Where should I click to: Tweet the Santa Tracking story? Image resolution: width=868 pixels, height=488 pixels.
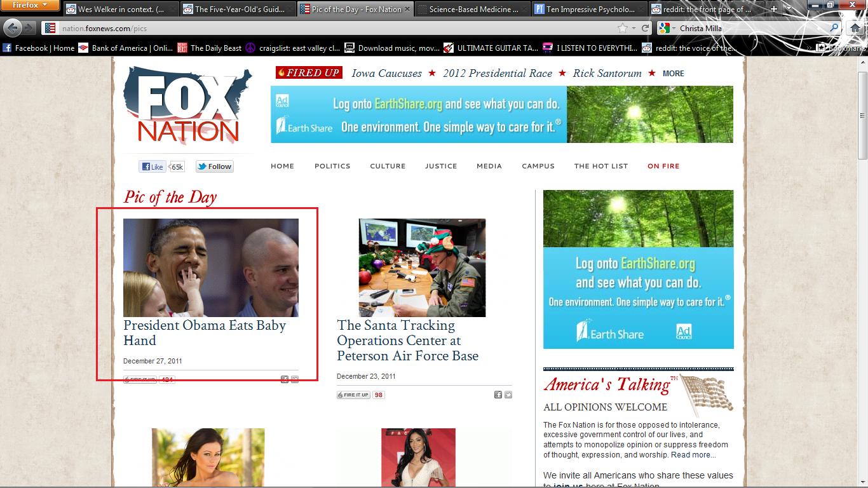508,395
